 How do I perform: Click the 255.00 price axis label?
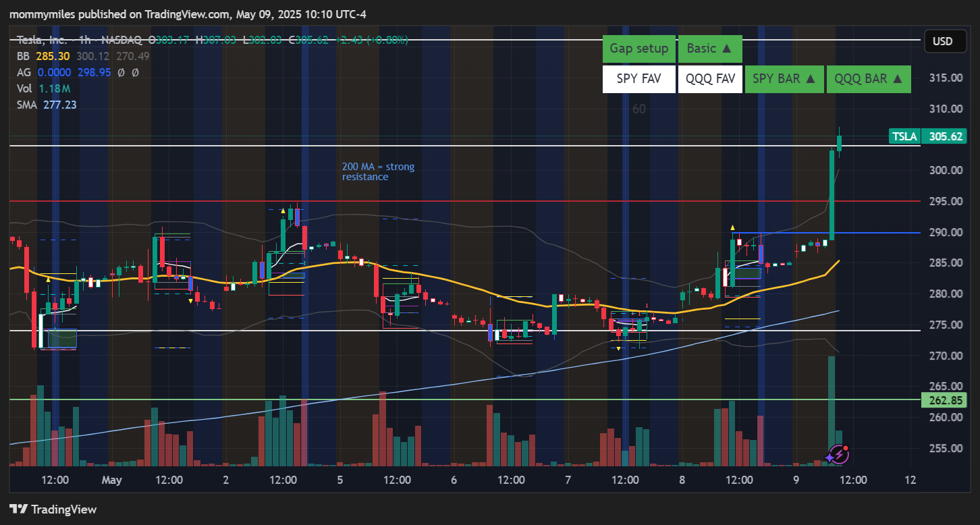point(946,448)
